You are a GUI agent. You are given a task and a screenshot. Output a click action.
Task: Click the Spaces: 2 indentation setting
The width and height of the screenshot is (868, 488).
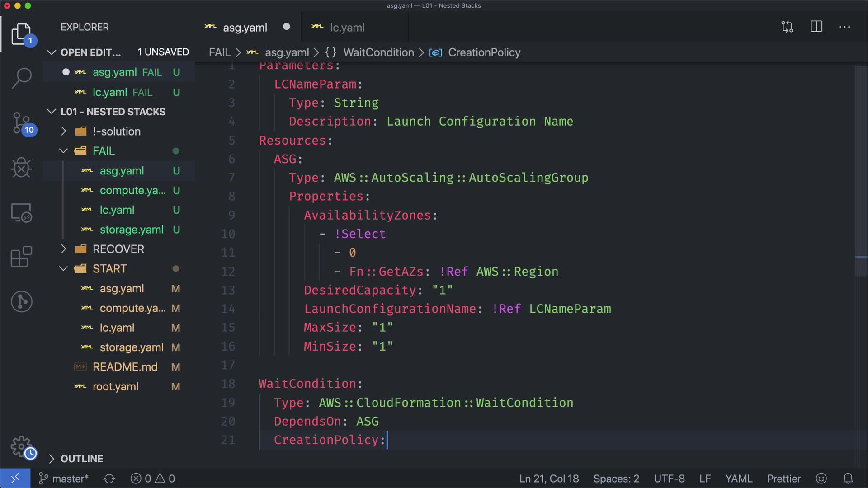616,479
